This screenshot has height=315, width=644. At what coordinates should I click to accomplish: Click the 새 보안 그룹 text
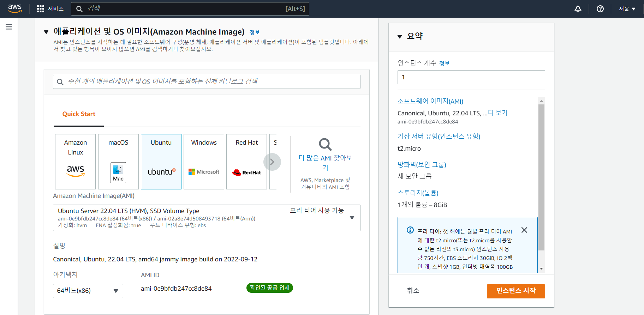click(x=415, y=176)
